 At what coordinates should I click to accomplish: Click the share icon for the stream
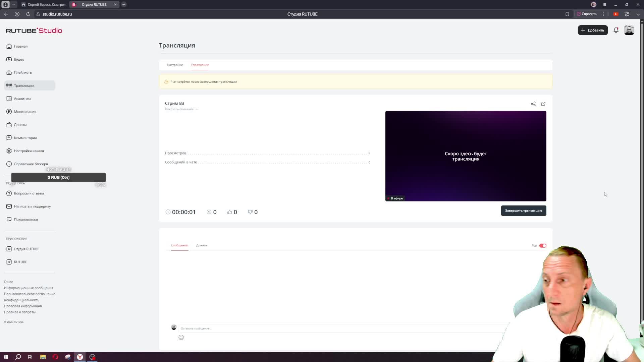coord(533,104)
